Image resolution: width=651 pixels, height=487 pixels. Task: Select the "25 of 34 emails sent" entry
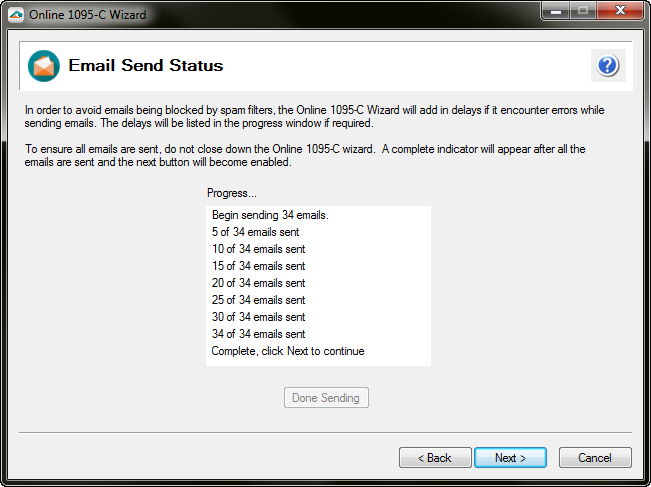(x=258, y=300)
